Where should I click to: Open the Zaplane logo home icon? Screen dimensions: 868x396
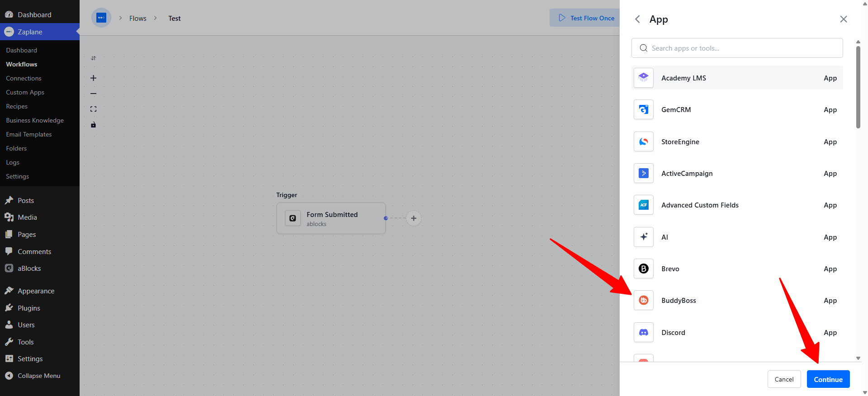click(101, 18)
